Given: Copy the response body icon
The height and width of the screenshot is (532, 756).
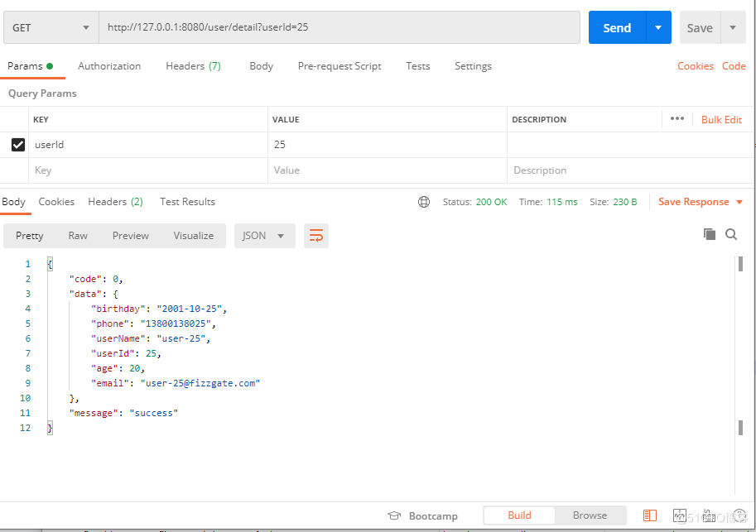Looking at the screenshot, I should pos(710,234).
